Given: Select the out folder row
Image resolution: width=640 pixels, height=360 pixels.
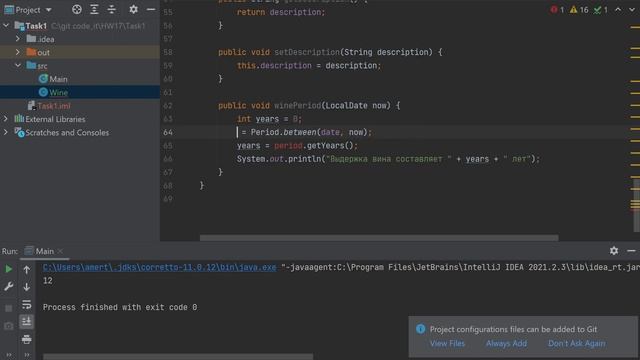Looking at the screenshot, I should point(80,52).
